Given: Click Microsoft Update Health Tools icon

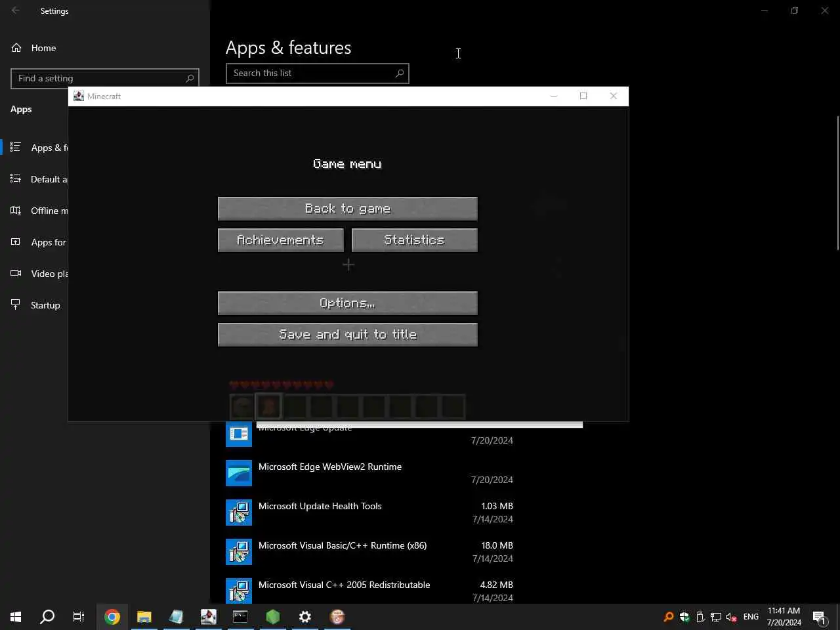Looking at the screenshot, I should pyautogui.click(x=239, y=513).
